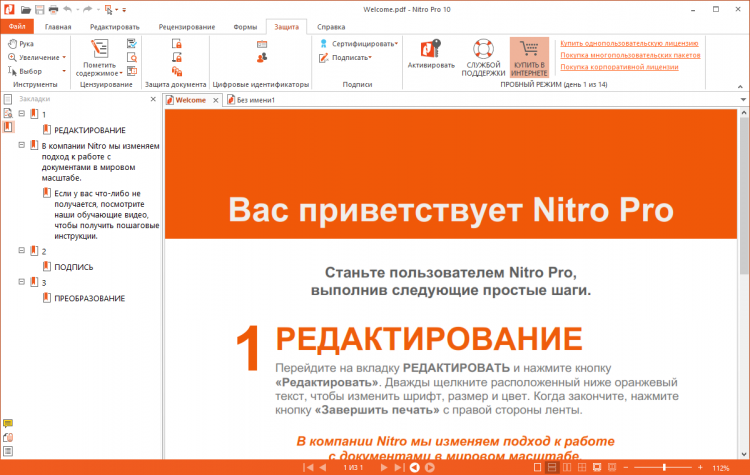Open the output panel list icon at sidebar bottom
This screenshot has width=750, height=475.
[8, 451]
